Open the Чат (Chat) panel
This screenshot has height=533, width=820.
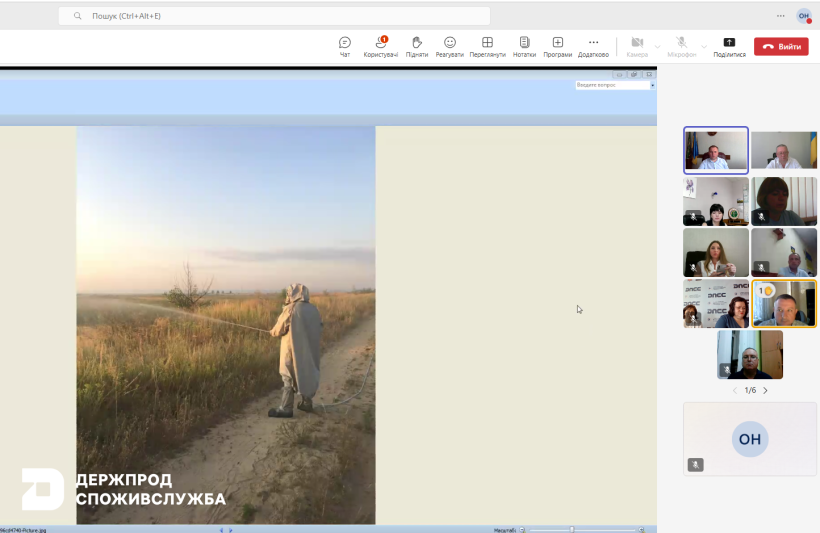[345, 46]
